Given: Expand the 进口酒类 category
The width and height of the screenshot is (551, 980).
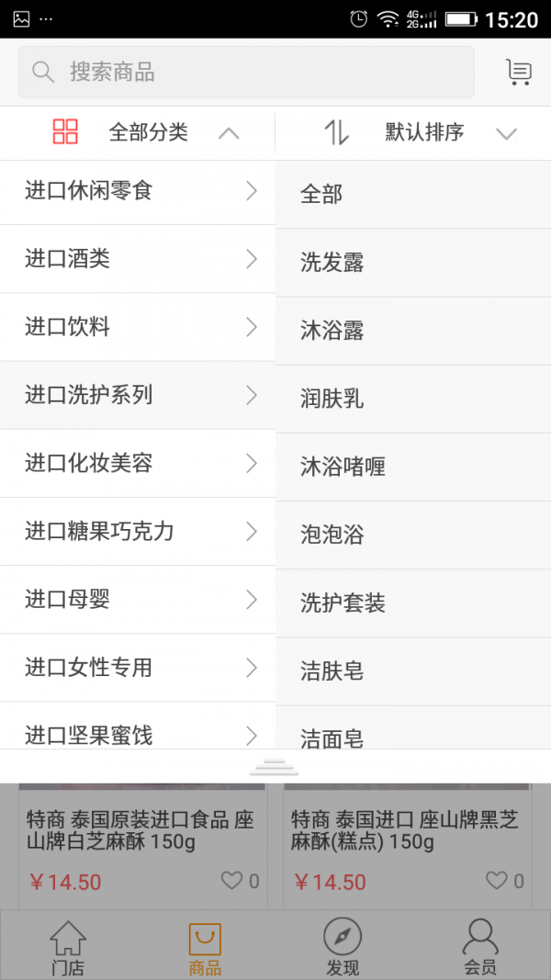Looking at the screenshot, I should (x=138, y=259).
